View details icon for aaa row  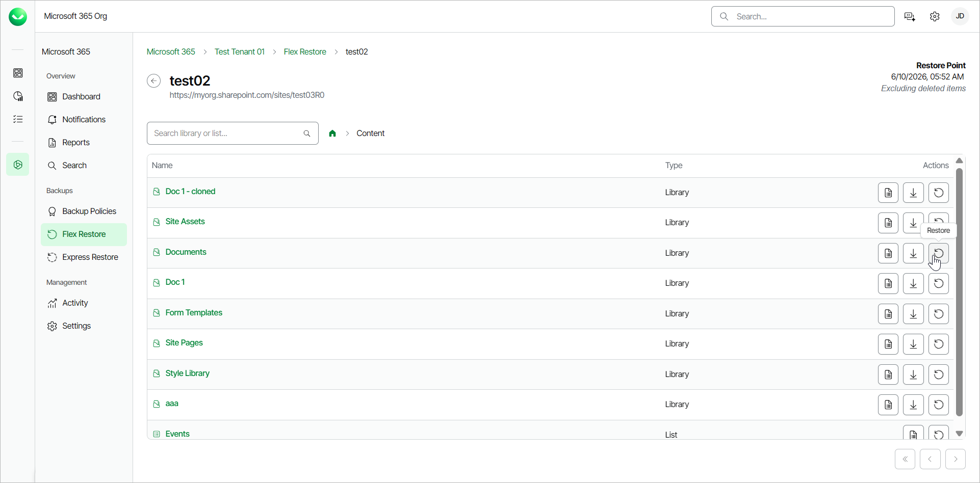pos(888,405)
